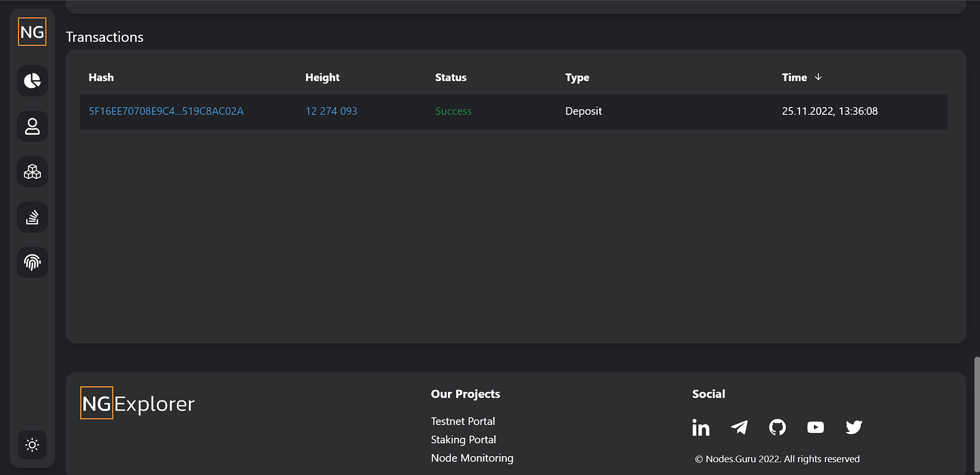Go to Testnet Portal link
This screenshot has width=980, height=475.
pyautogui.click(x=463, y=421)
